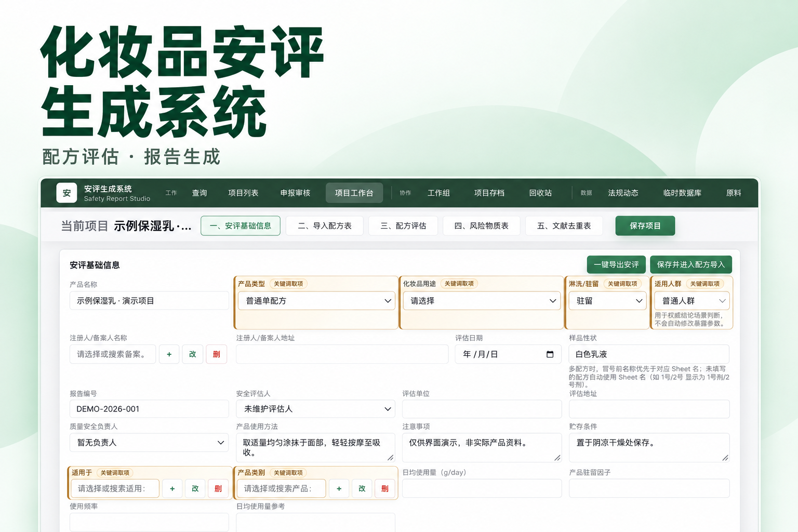Click 关键调取项 badge beside 产品类型
This screenshot has width=798, height=532.
(288, 284)
